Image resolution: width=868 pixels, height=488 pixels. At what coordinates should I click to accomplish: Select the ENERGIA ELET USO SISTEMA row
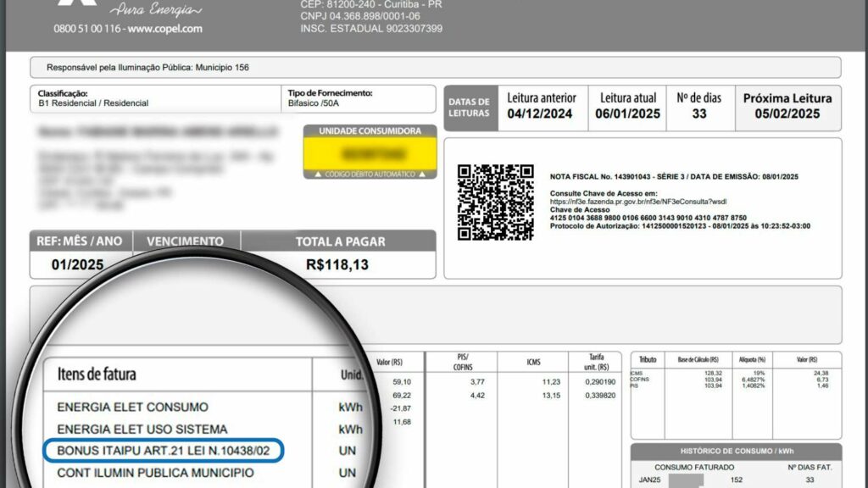[142, 430]
